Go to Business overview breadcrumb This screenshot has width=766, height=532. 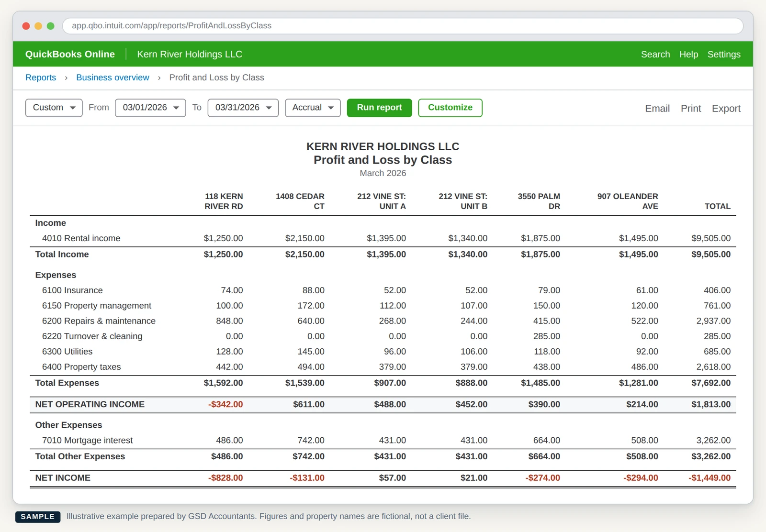coord(113,78)
